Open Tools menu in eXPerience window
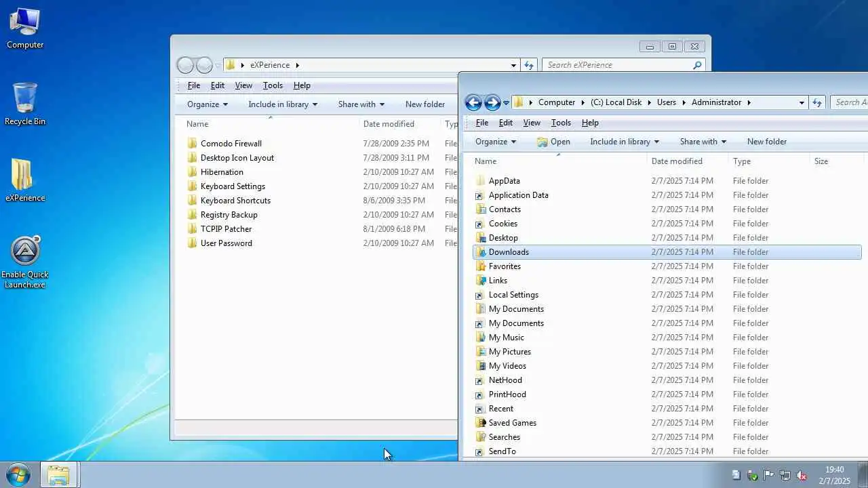Image resolution: width=868 pixels, height=488 pixels. 273,85
